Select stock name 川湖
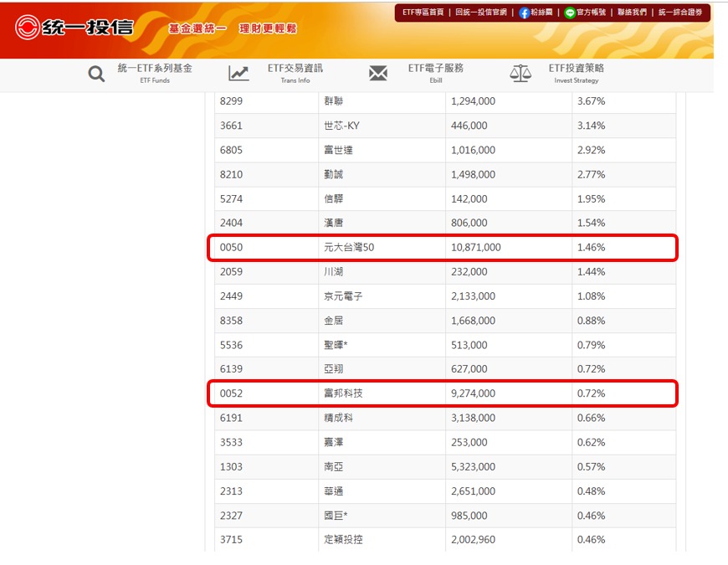This screenshot has width=728, height=565. (333, 272)
